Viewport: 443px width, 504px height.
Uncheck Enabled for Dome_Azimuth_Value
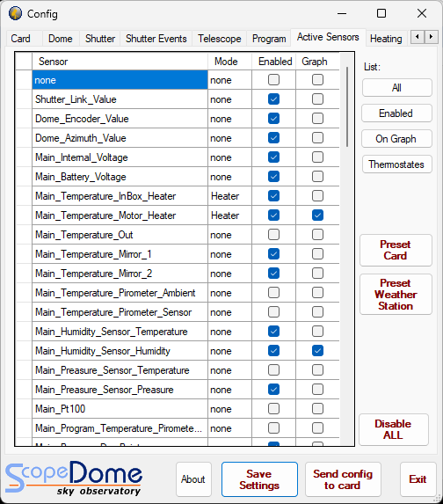click(273, 138)
